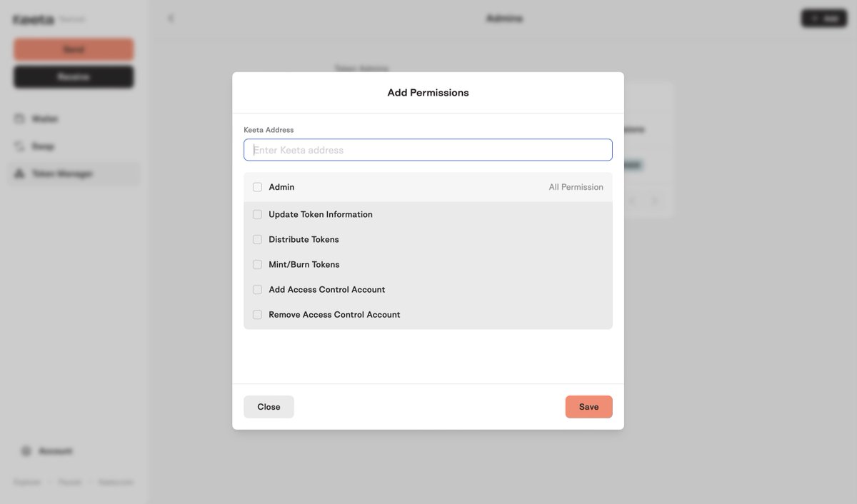Save the new permissions
This screenshot has height=504, width=857.
(x=588, y=407)
